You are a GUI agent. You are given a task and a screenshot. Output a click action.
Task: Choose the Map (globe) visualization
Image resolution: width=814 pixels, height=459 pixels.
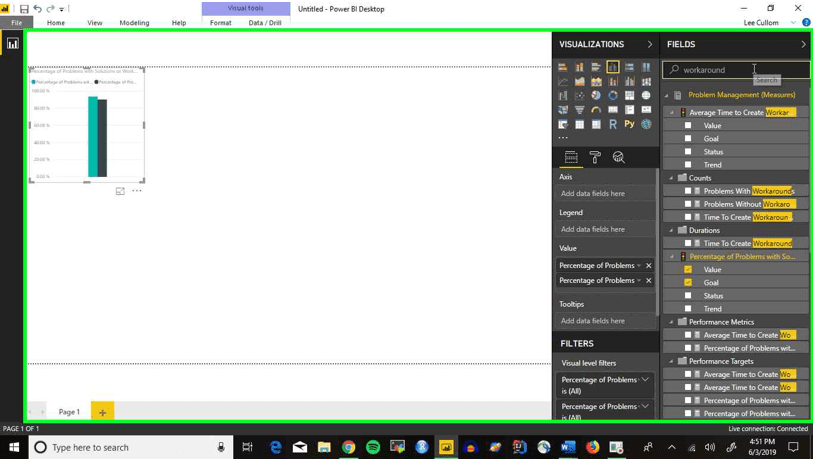click(x=646, y=96)
